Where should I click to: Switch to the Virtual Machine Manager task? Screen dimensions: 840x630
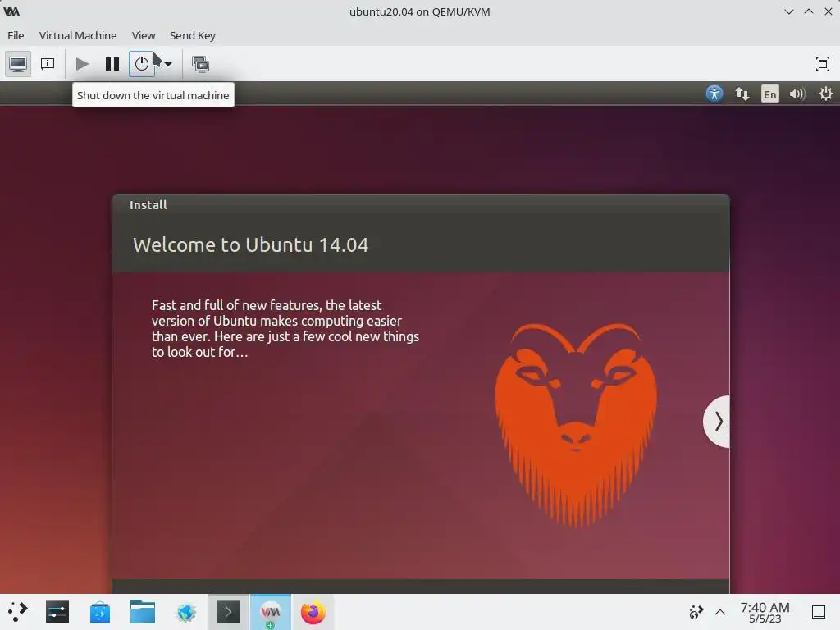click(271, 612)
